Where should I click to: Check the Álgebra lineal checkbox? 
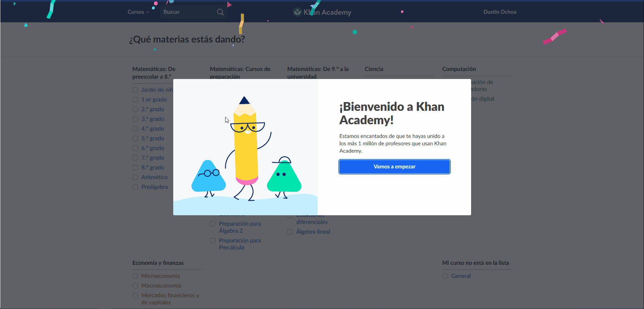[290, 232]
